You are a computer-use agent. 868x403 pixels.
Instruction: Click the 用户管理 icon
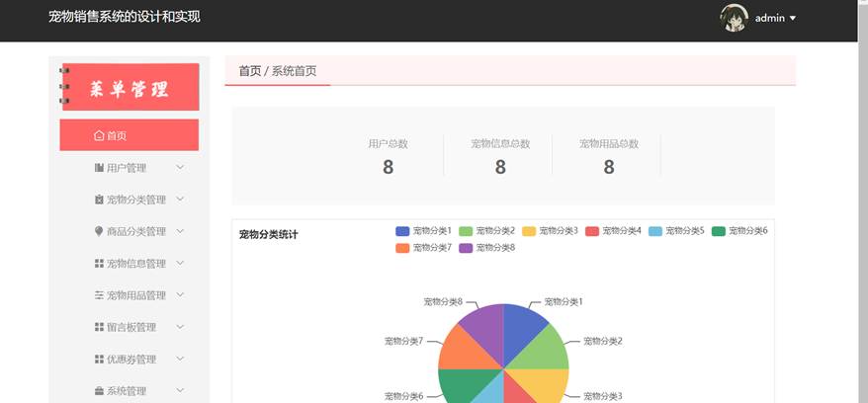(99, 168)
